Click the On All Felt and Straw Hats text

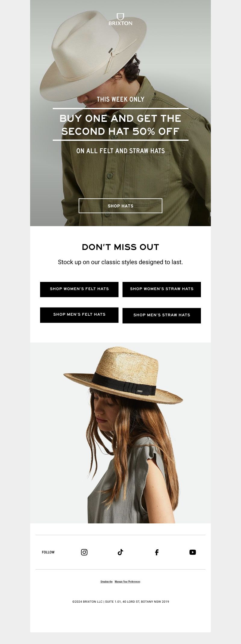tap(120, 151)
